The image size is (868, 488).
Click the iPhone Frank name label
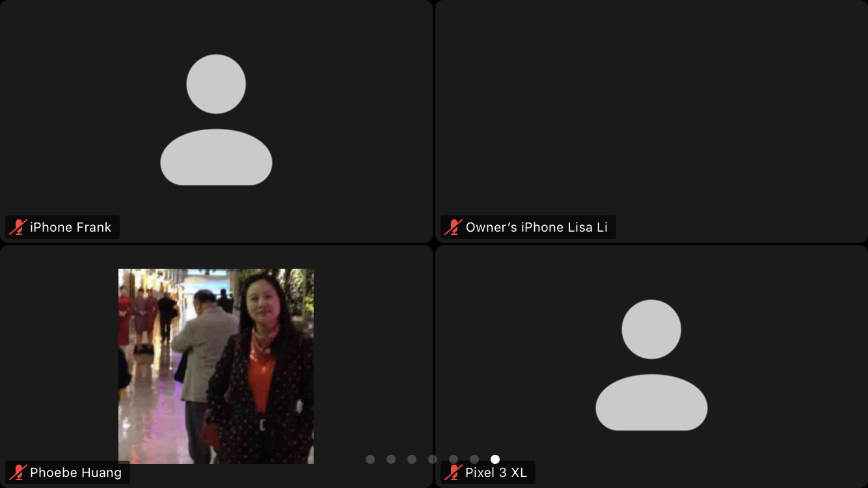70,227
